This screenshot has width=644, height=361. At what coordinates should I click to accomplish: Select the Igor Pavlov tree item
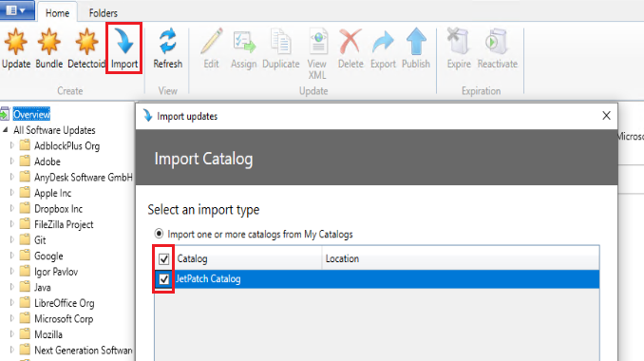point(56,272)
